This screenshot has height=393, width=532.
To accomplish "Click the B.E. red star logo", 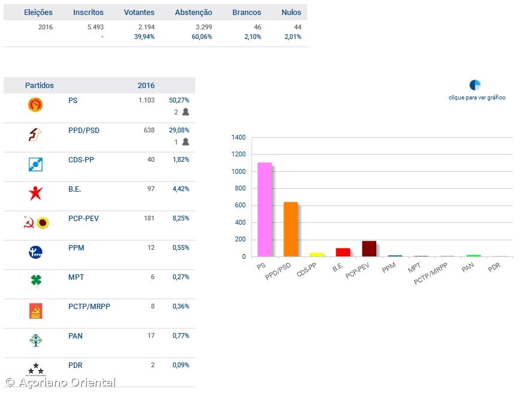I will coord(35,194).
